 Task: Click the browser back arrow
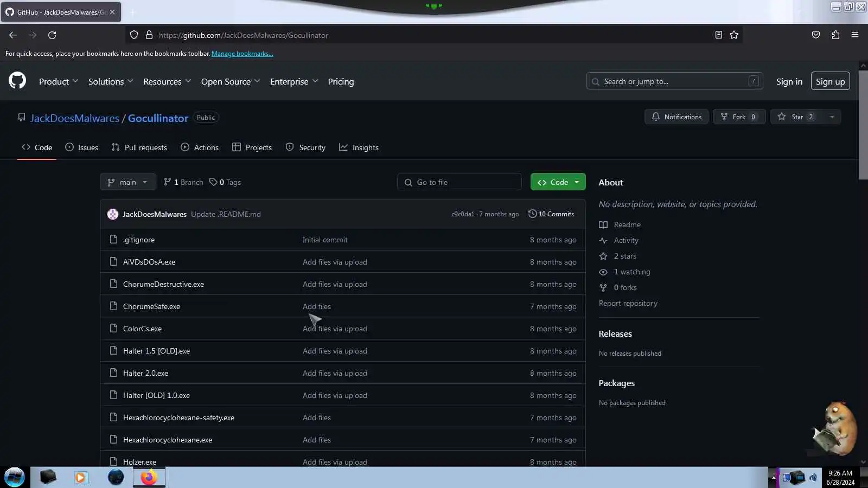(x=13, y=35)
